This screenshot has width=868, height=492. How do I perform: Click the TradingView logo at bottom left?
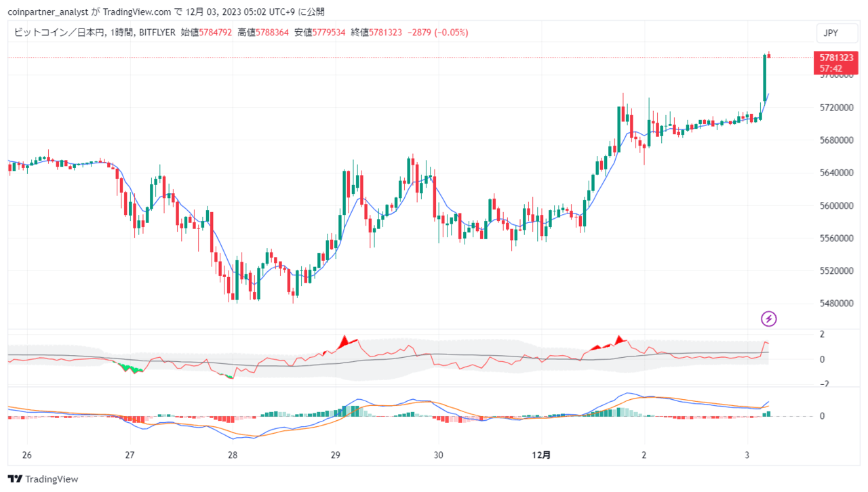pyautogui.click(x=43, y=478)
